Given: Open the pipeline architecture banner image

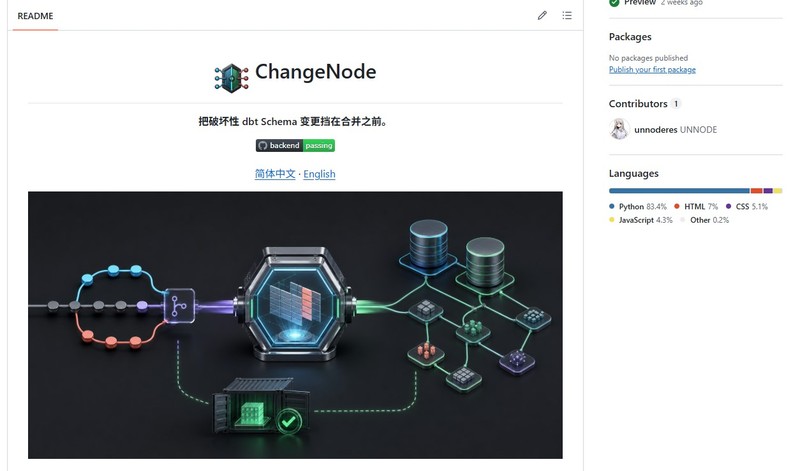Looking at the screenshot, I should [x=295, y=325].
